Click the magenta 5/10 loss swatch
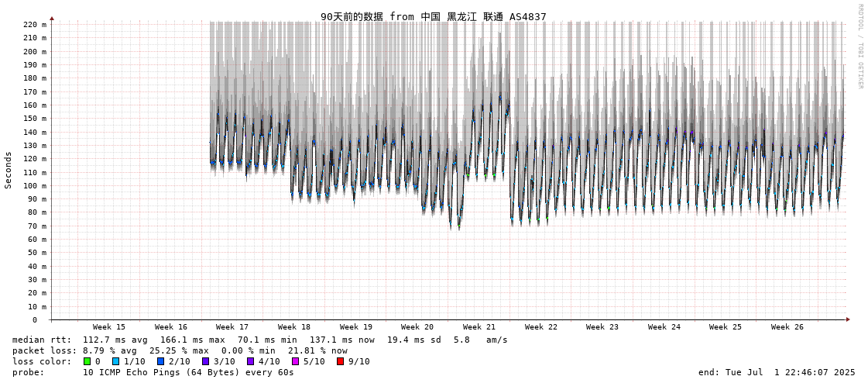 [x=296, y=361]
